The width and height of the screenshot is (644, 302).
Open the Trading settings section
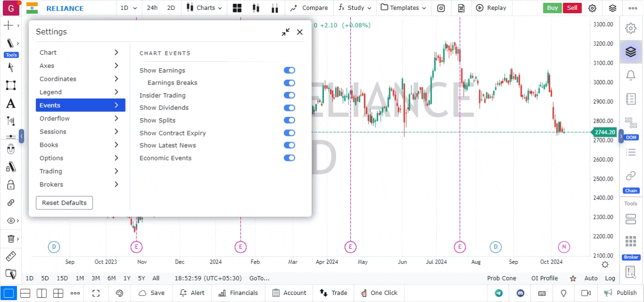(80, 171)
